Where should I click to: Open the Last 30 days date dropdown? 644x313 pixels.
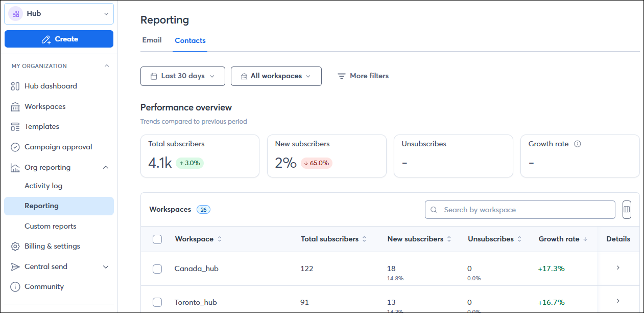coord(183,76)
